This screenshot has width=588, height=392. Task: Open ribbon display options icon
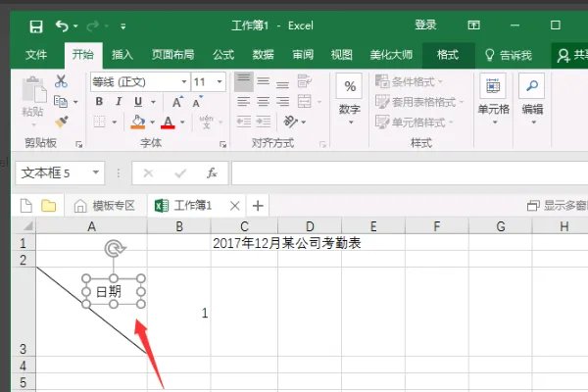tap(473, 25)
